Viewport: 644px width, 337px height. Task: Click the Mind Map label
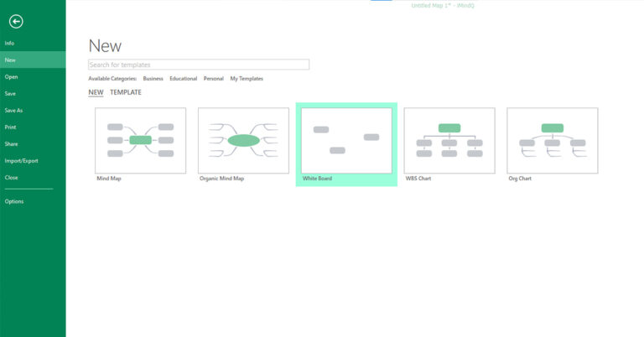point(109,179)
